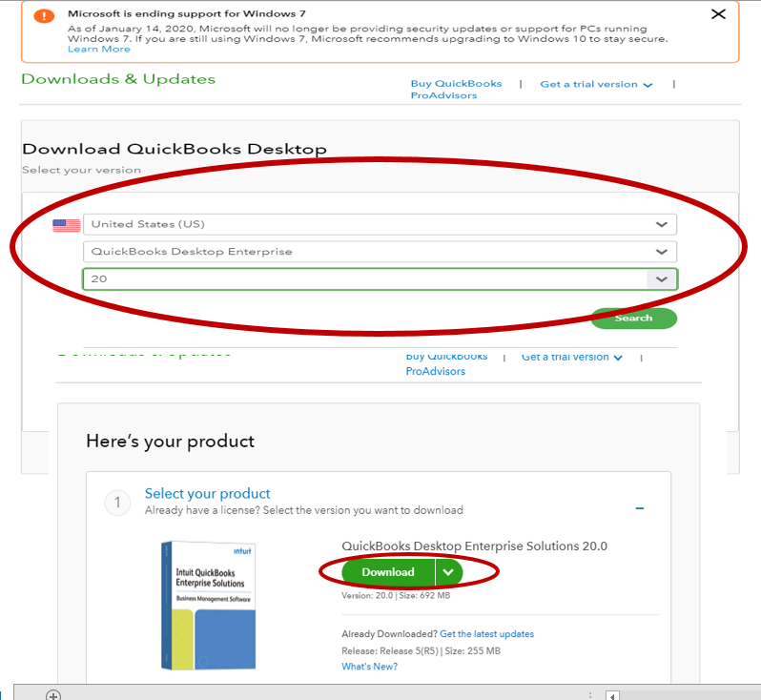Open Learn More about Windows 7 support
This screenshot has height=700, width=761.
[x=99, y=49]
